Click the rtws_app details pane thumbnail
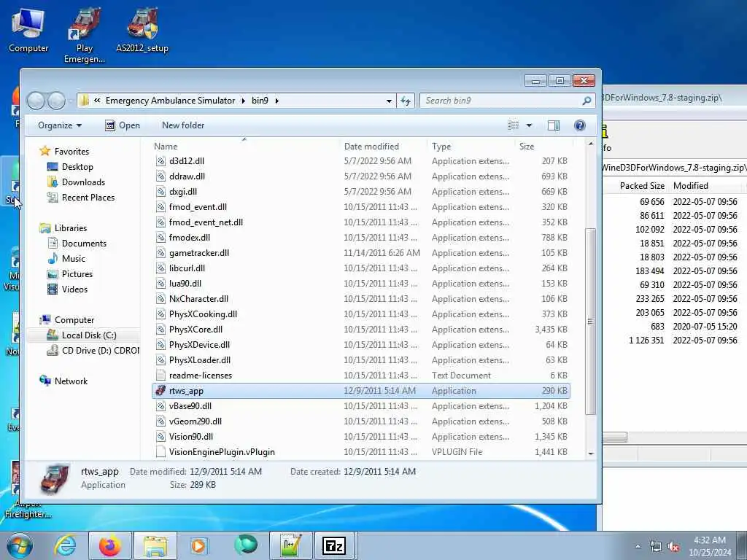The height and width of the screenshot is (560, 747). pos(54,478)
